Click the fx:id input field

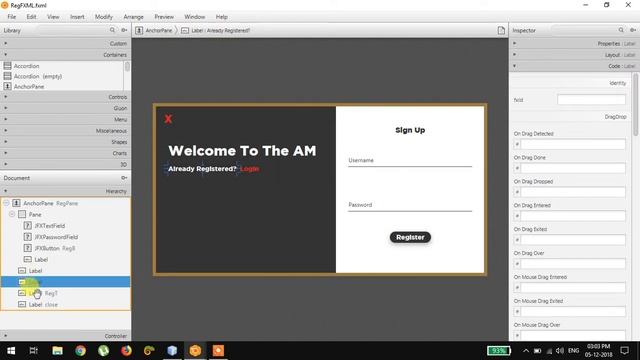coord(591,100)
